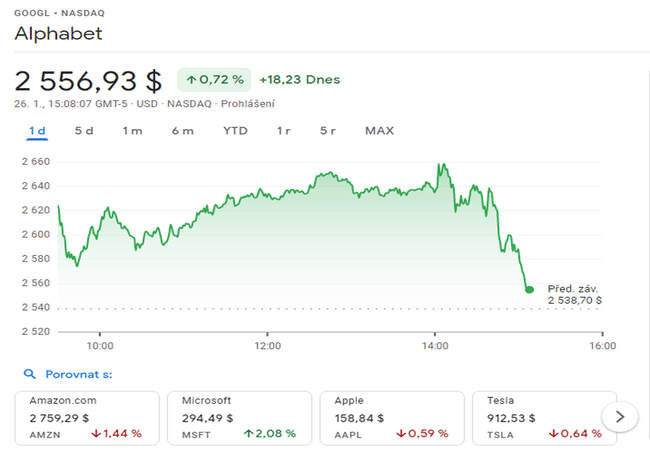Click the Porovnat s compare label
The height and width of the screenshot is (454, 650).
coord(77,375)
